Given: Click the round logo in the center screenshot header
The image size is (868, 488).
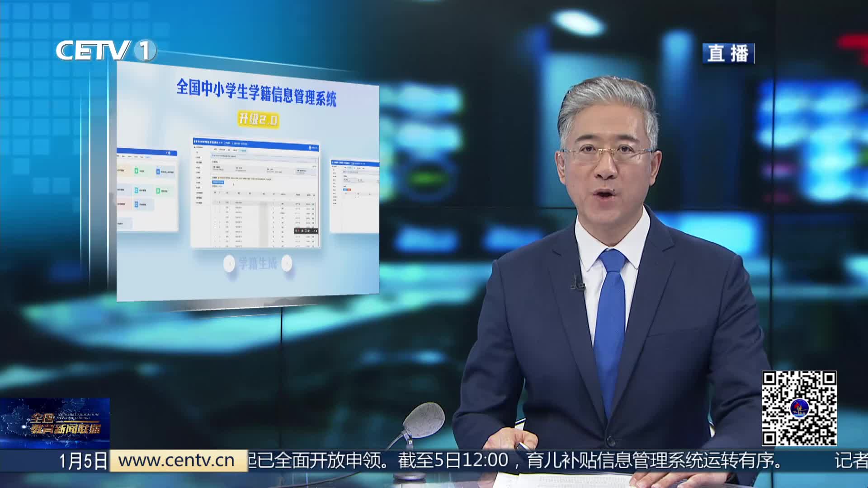Looking at the screenshot, I should tap(311, 147).
